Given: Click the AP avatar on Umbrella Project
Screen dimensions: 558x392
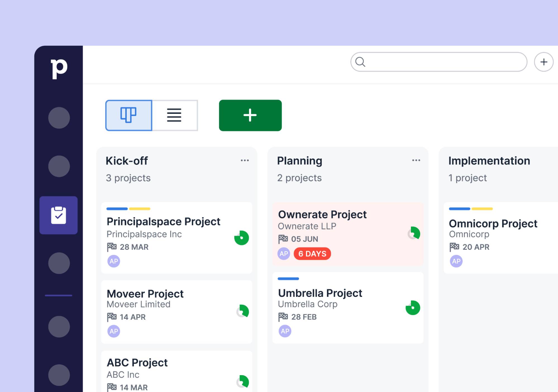Looking at the screenshot, I should pyautogui.click(x=285, y=331).
